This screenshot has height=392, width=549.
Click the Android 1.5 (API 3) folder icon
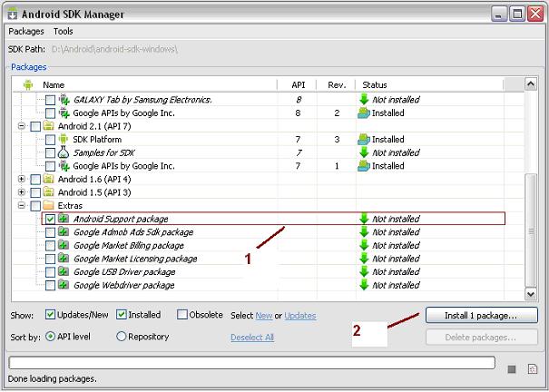coord(48,192)
